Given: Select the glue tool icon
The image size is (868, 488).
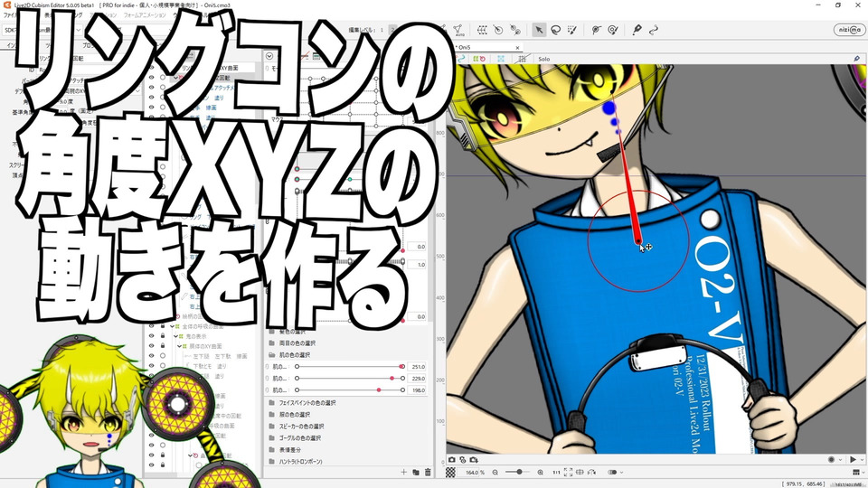Looking at the screenshot, I should (x=596, y=30).
